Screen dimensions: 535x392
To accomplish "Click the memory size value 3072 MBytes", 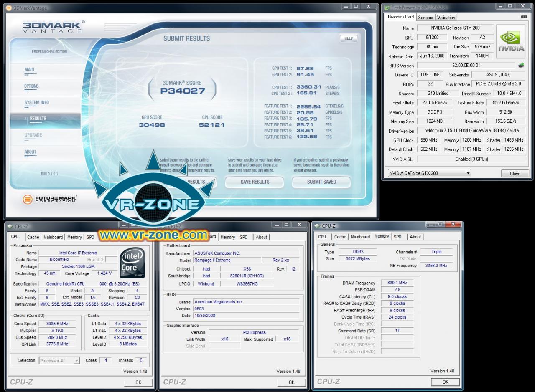I will (x=357, y=259).
